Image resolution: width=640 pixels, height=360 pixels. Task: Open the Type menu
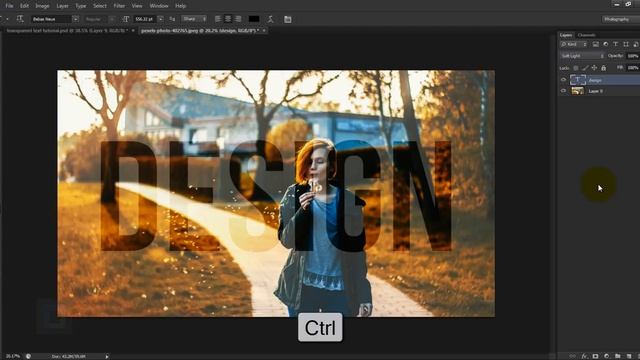click(80, 6)
